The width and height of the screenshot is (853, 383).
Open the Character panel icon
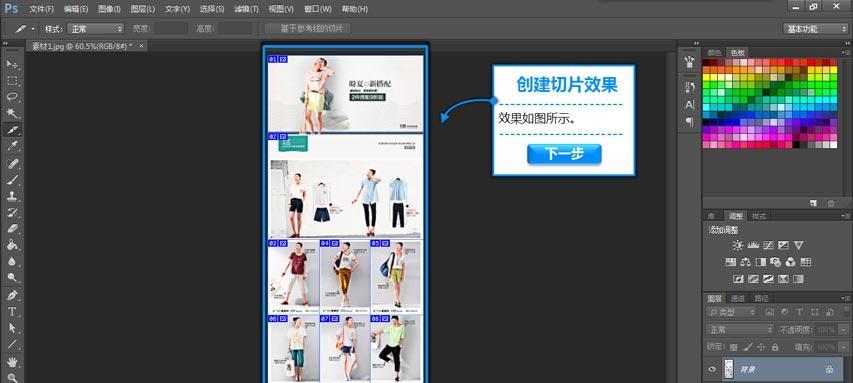pos(690,104)
